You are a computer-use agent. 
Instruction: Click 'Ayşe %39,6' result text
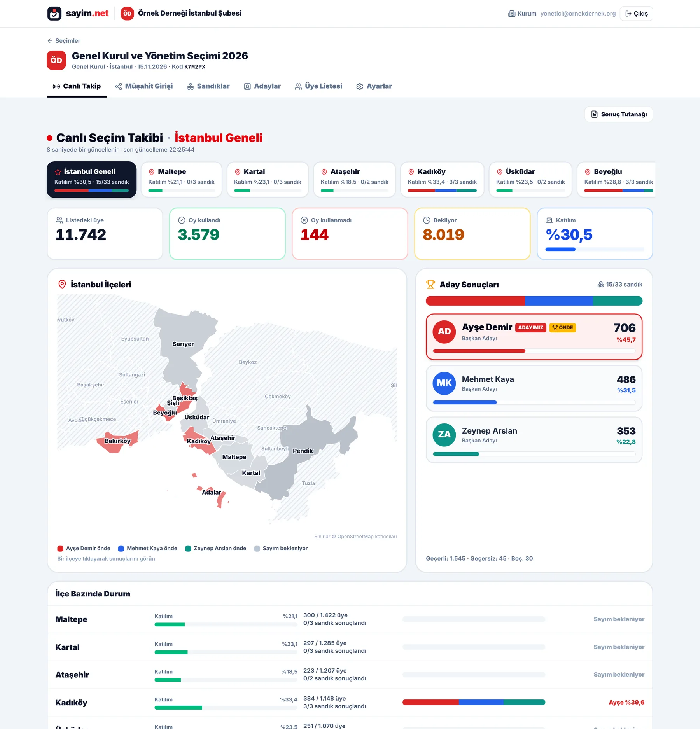[x=626, y=703]
